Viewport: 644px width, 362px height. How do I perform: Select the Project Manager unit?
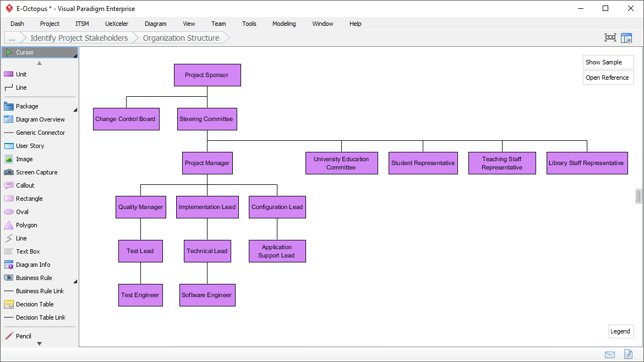(x=208, y=163)
